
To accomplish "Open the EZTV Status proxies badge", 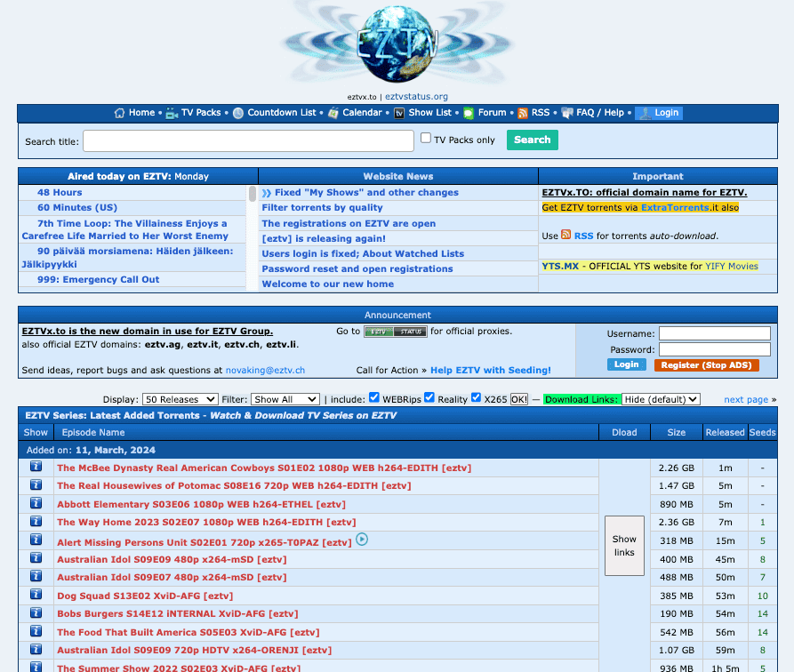I will [x=396, y=332].
